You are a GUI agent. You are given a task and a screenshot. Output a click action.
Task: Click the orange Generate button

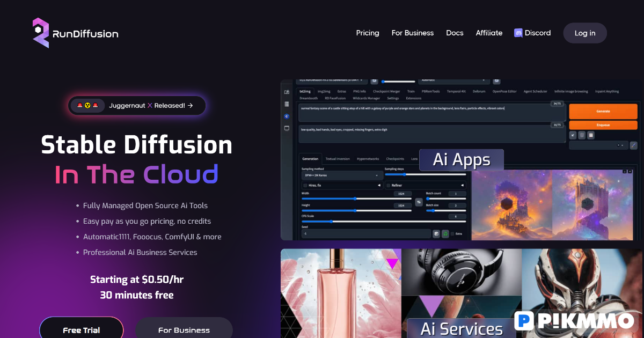(603, 111)
